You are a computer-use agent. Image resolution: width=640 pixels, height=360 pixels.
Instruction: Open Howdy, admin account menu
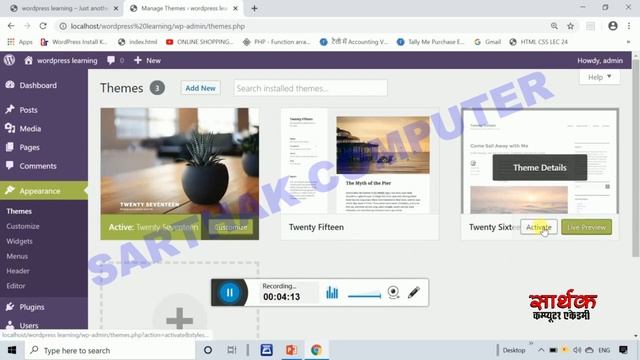pos(600,60)
